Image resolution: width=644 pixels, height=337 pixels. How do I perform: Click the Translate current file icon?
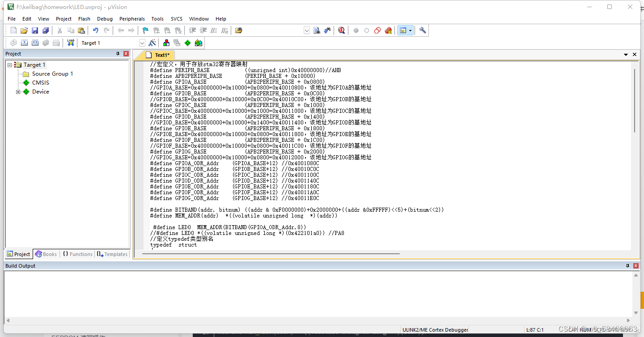pos(13,43)
